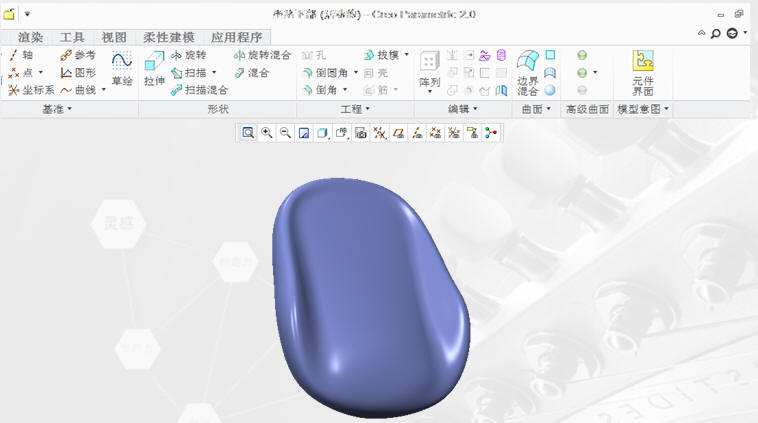Click the Style surface icon
Image resolution: width=758 pixels, height=423 pixels.
pyautogui.click(x=550, y=73)
